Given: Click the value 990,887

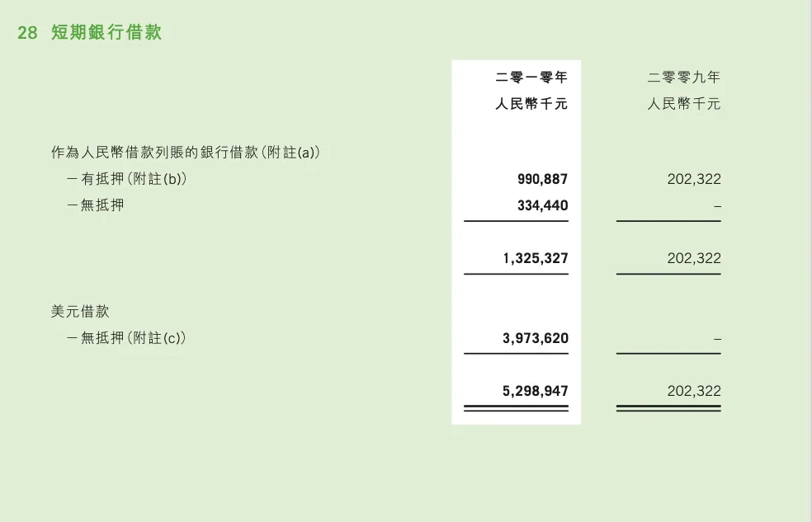Looking at the screenshot, I should point(542,179).
